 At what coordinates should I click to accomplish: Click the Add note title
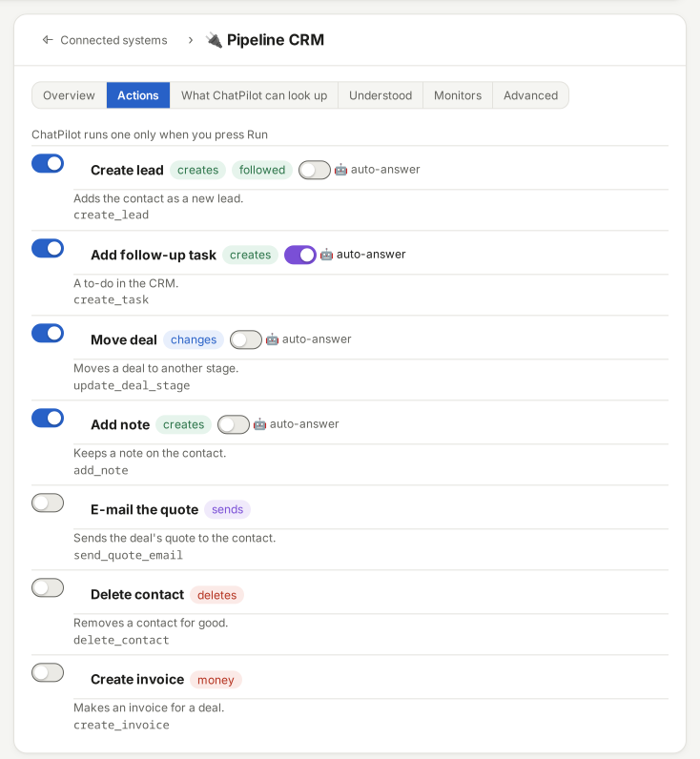coord(120,424)
